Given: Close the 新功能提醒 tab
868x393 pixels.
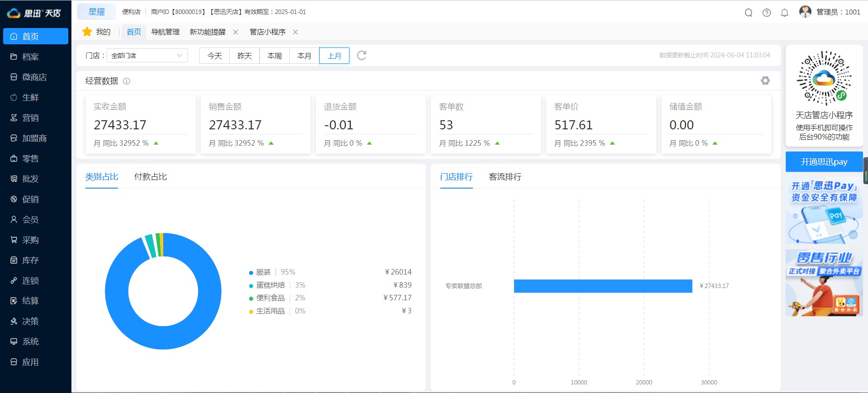Looking at the screenshot, I should [236, 32].
